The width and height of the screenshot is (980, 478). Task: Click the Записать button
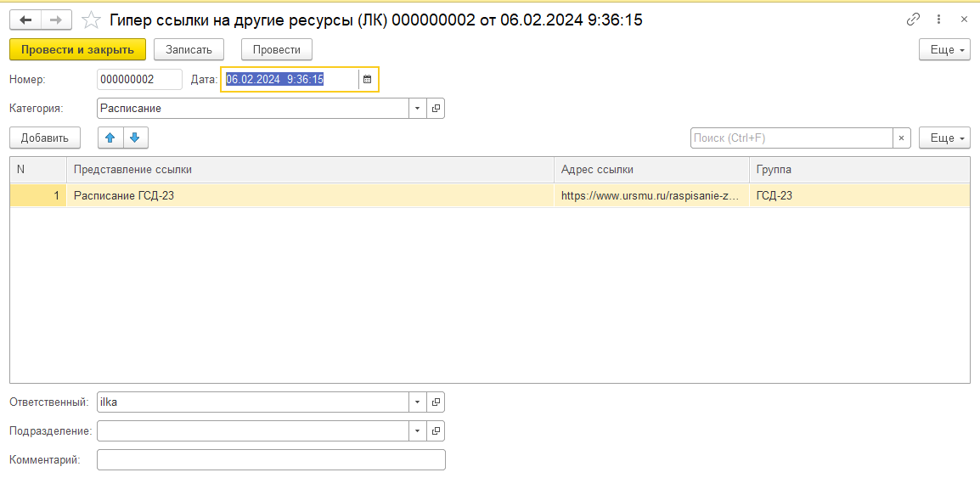coord(189,50)
